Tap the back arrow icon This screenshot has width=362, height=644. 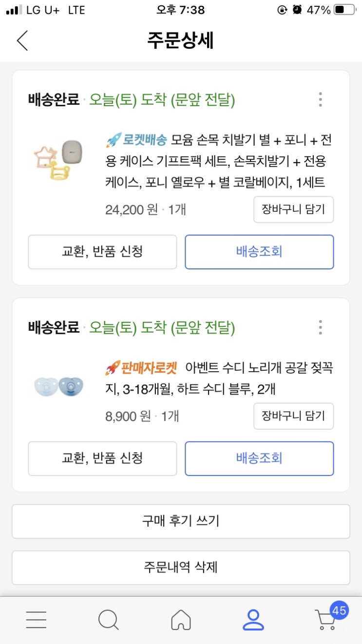(x=22, y=40)
